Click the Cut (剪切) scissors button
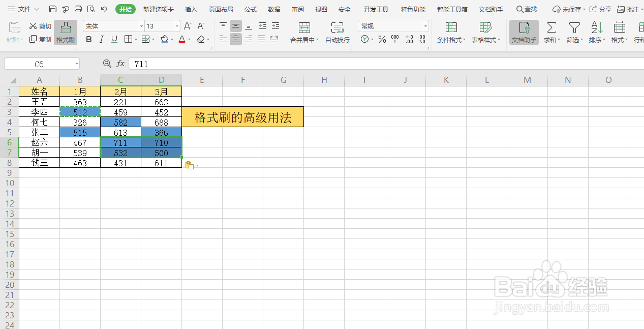 [40, 26]
